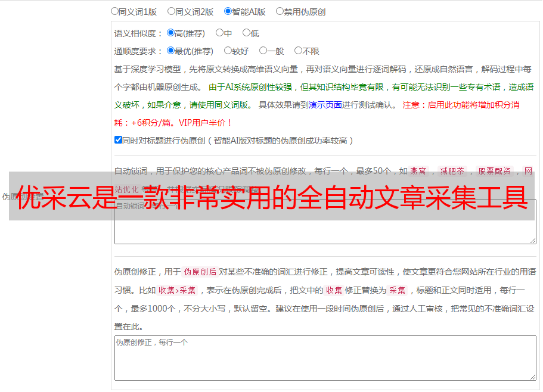Toggle 同时对标题进行伪原创 checkbox
The width and height of the screenshot is (543, 392).
[x=118, y=140]
